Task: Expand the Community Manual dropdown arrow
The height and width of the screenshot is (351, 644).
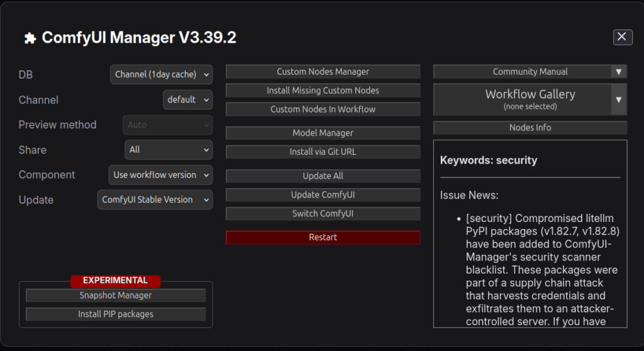Action: pos(619,72)
